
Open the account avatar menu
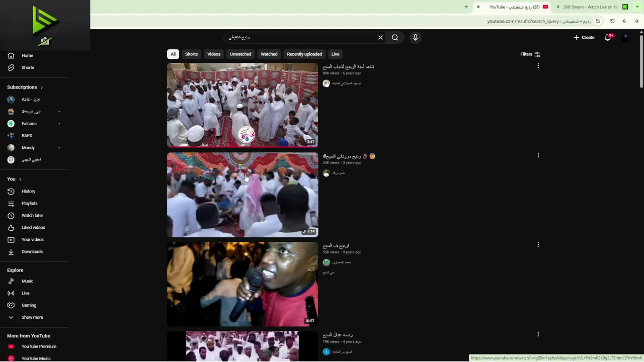625,37
